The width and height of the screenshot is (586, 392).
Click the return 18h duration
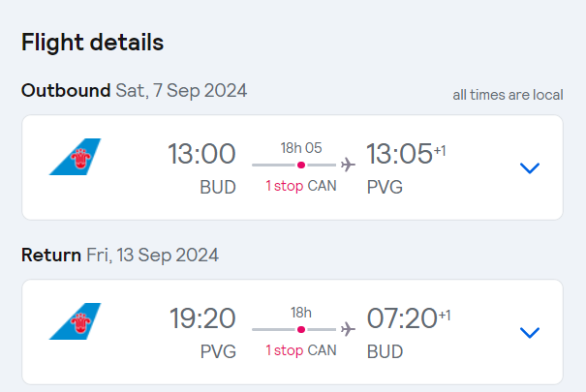301,313
